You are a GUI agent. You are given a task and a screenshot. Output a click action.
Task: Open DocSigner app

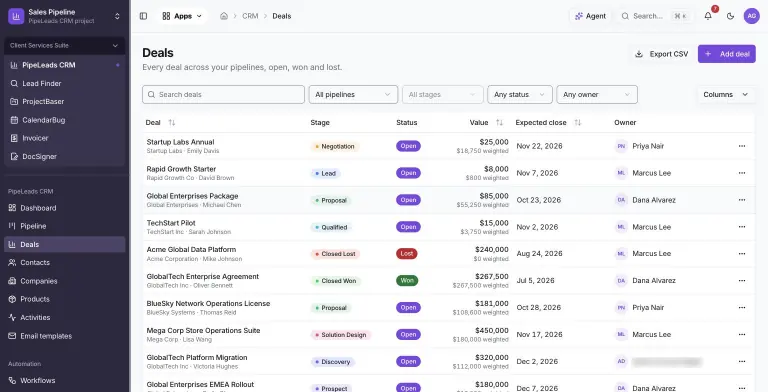pyautogui.click(x=64, y=157)
